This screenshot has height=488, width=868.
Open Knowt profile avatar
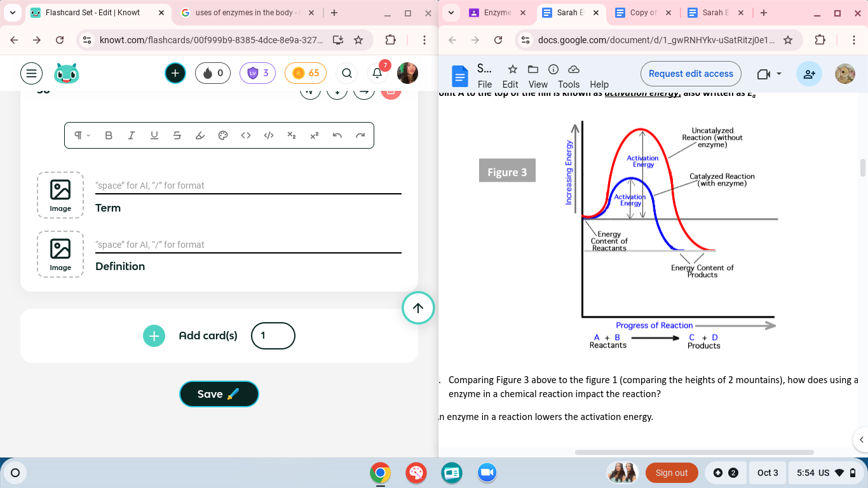click(407, 73)
